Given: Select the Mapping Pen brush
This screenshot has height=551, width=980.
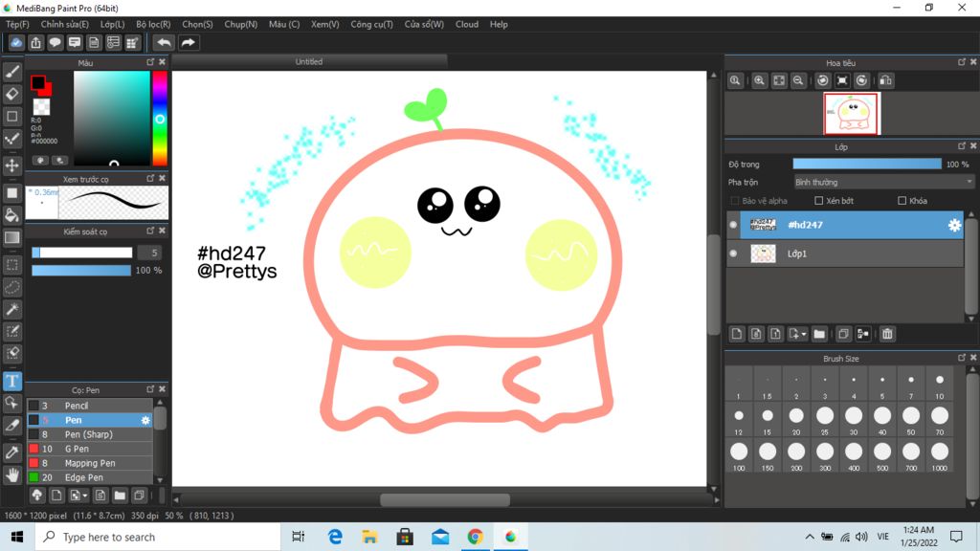Looking at the screenshot, I should click(90, 464).
